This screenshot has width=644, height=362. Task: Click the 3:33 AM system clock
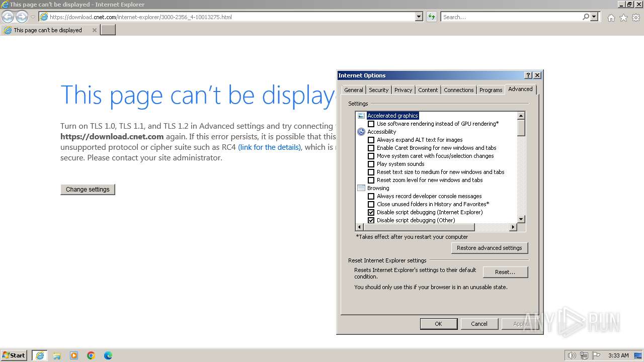point(618,355)
